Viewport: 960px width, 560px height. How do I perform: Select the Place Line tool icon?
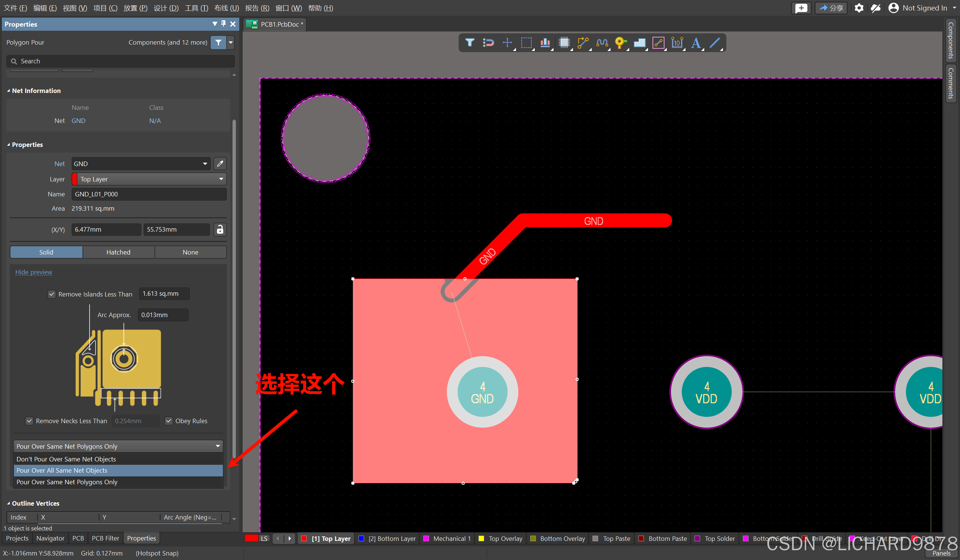(x=715, y=43)
